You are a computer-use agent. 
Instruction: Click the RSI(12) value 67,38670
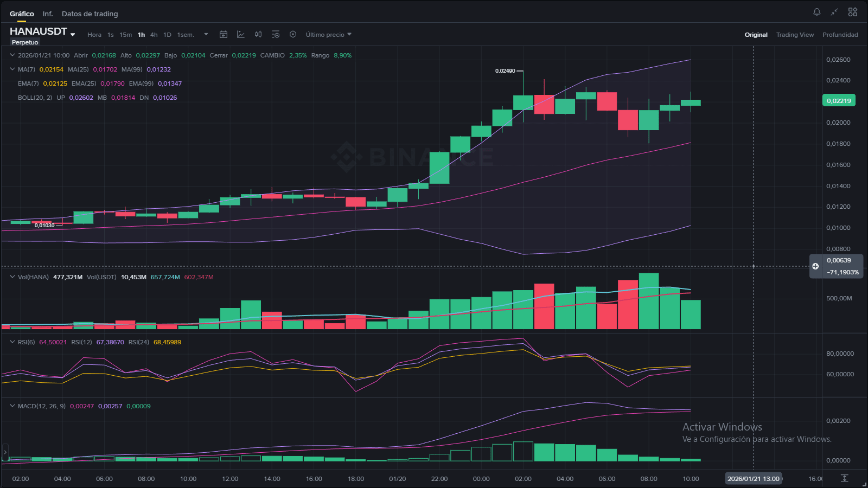coord(110,342)
